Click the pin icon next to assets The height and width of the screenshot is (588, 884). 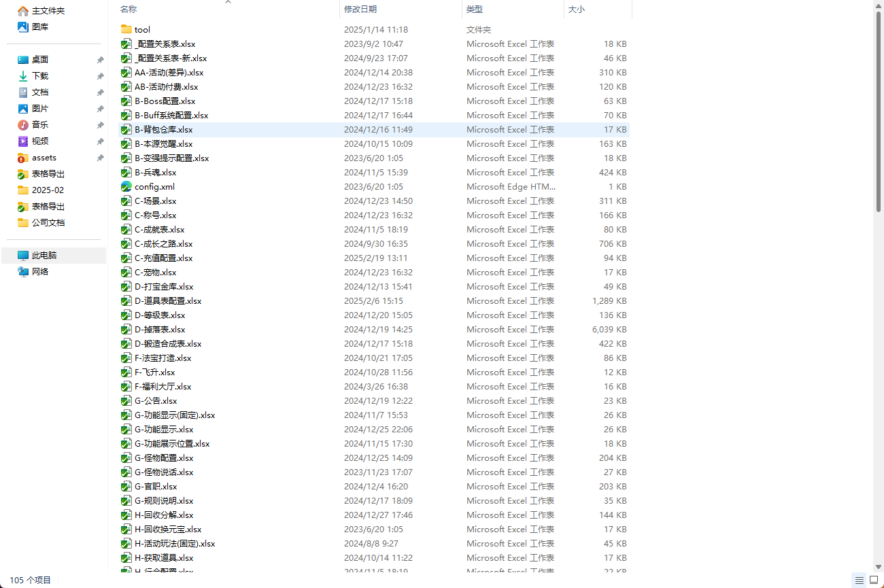tap(100, 158)
